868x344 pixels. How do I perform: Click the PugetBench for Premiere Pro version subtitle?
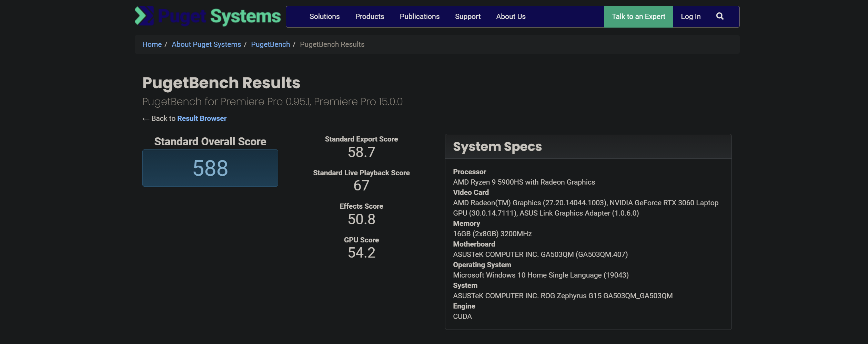[272, 102]
